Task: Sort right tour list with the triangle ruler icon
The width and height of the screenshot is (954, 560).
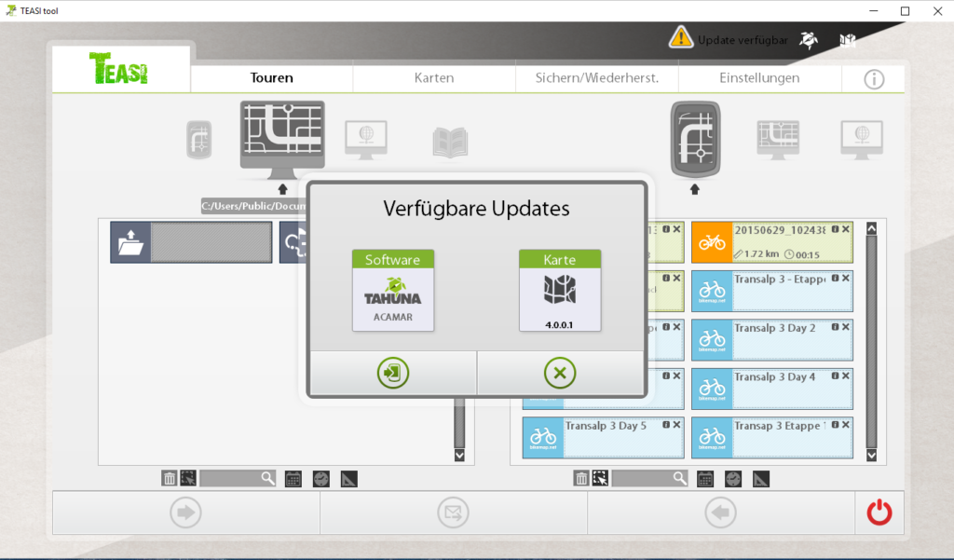Action: click(761, 479)
